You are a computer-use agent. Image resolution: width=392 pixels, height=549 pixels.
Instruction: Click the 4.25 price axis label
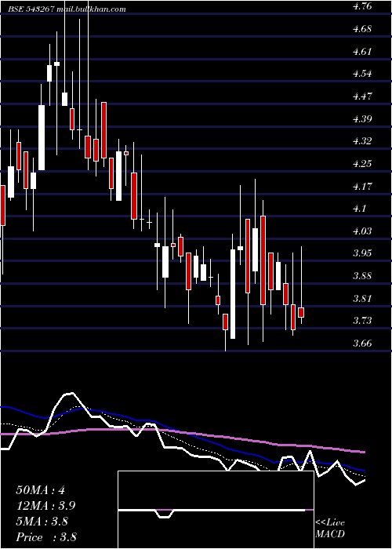(x=362, y=163)
